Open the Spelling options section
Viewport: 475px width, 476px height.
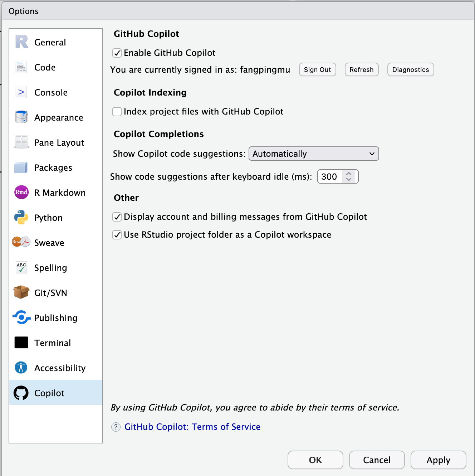coord(50,268)
